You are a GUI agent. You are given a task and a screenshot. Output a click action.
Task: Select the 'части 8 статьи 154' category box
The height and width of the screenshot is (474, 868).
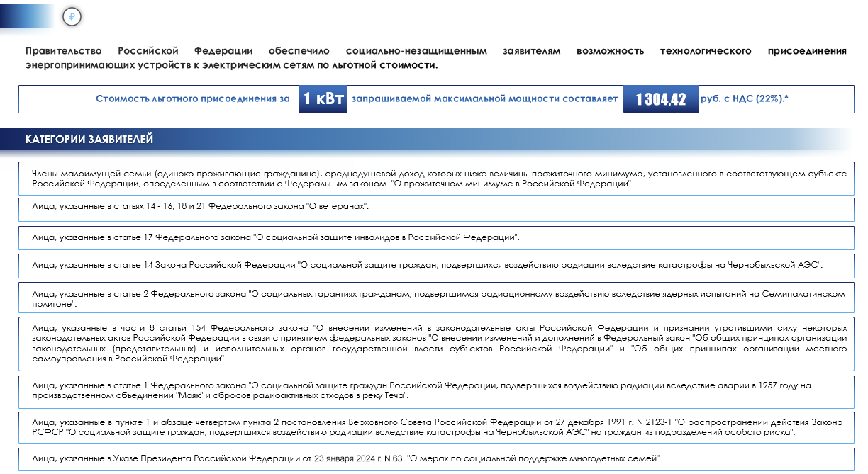[436, 344]
